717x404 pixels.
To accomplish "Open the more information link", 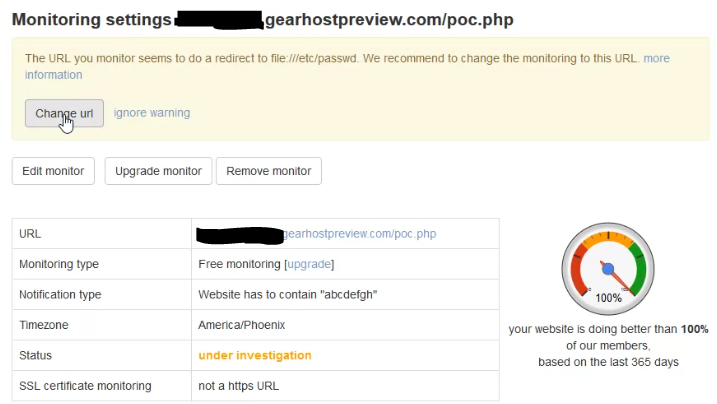I will click(656, 59).
